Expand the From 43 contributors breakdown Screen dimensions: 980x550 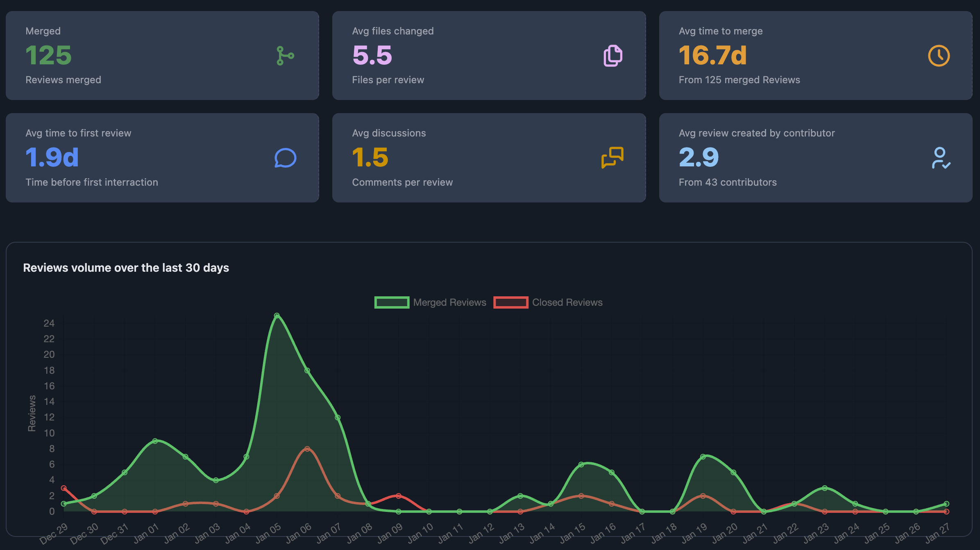click(x=727, y=182)
